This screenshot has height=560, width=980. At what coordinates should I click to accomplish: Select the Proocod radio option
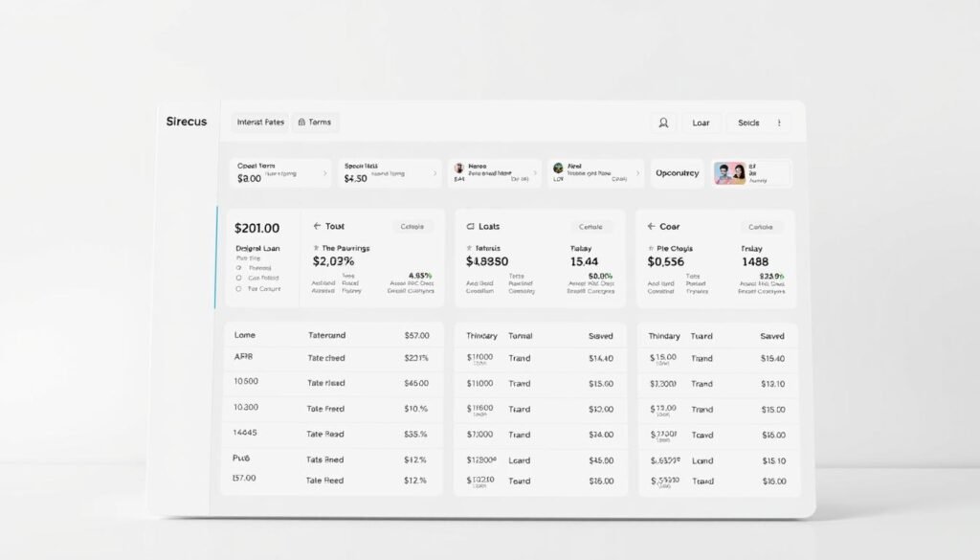click(x=239, y=268)
